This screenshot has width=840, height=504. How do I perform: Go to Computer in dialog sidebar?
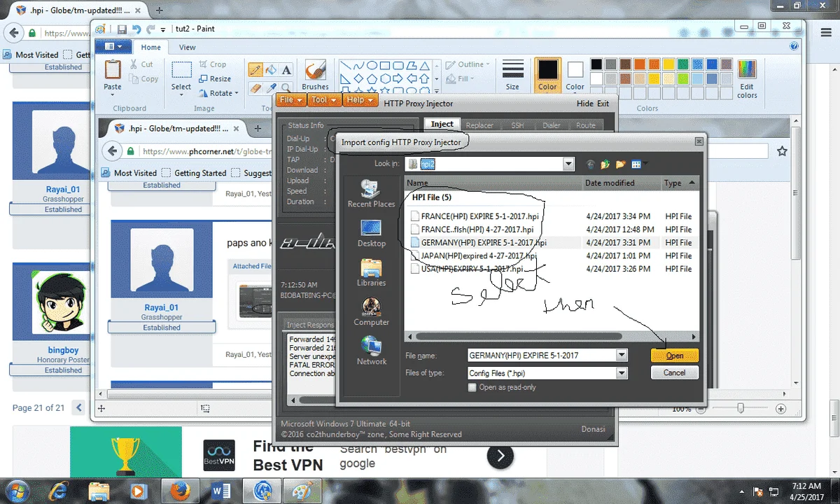[x=371, y=312]
